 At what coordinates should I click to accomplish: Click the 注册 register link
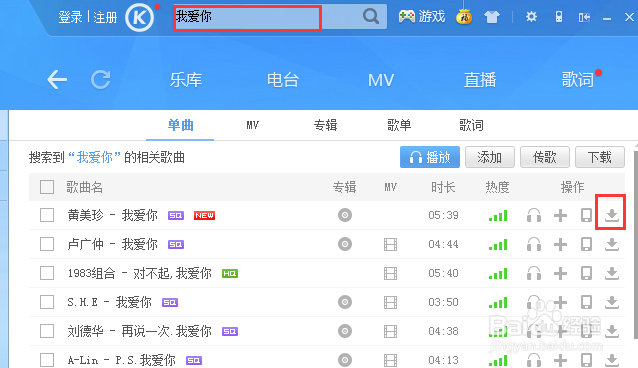pyautogui.click(x=105, y=17)
